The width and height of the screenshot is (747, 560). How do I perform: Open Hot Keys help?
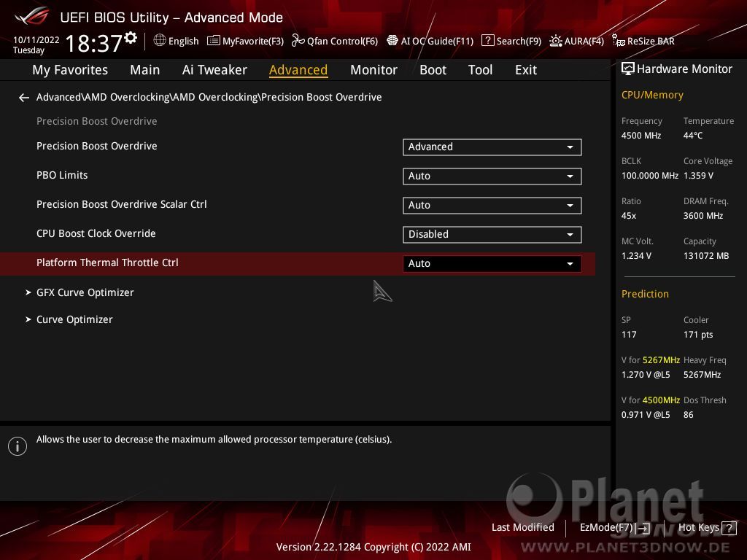tap(707, 528)
